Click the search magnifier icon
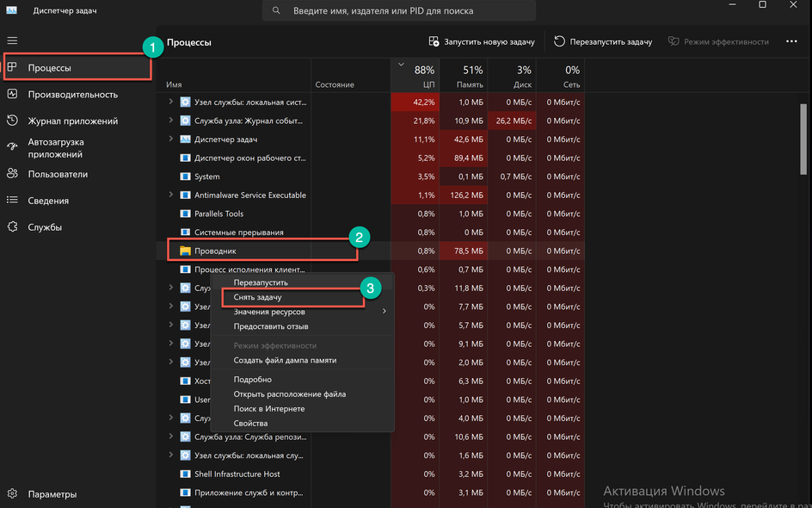Screen dimensions: 812x508 click(x=276, y=10)
